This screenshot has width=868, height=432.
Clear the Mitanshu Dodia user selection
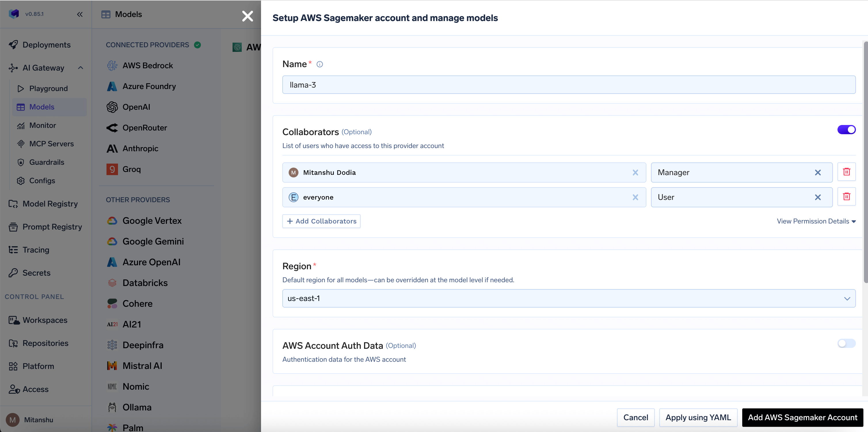635,172
